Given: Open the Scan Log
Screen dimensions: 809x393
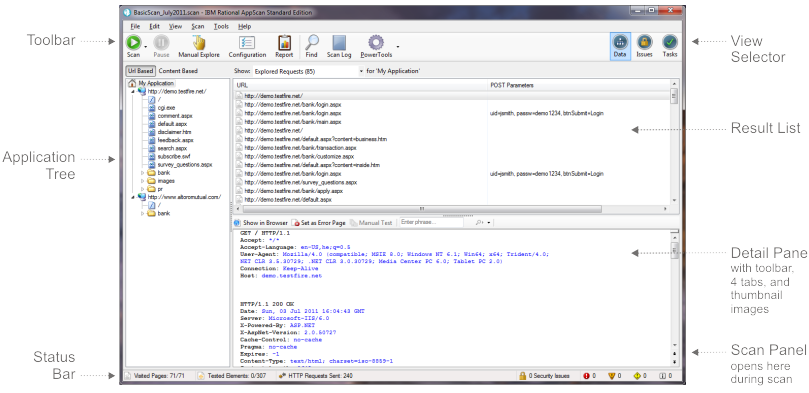Looking at the screenshot, I should click(339, 46).
